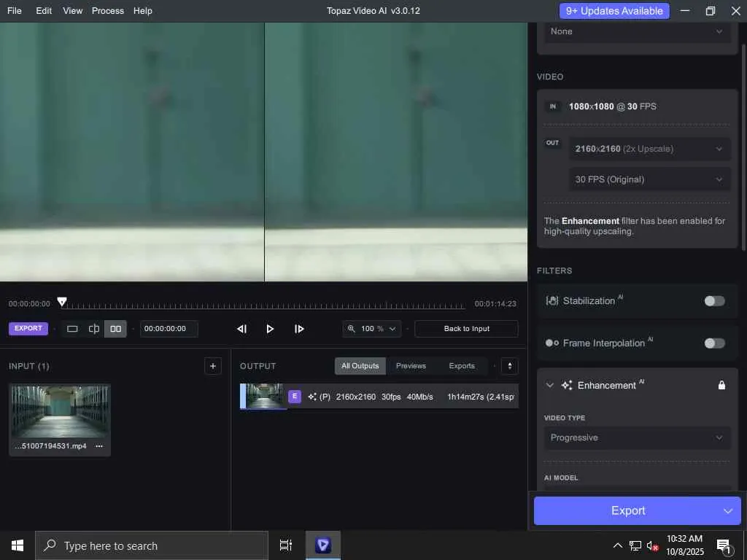Open the 2160x2160 output resolution dropdown
The width and height of the screenshot is (747, 560).
649,149
